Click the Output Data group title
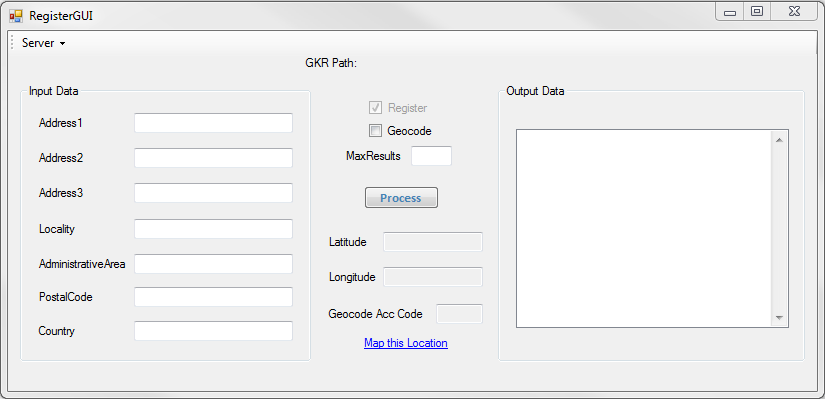The height and width of the screenshot is (399, 825). point(535,91)
